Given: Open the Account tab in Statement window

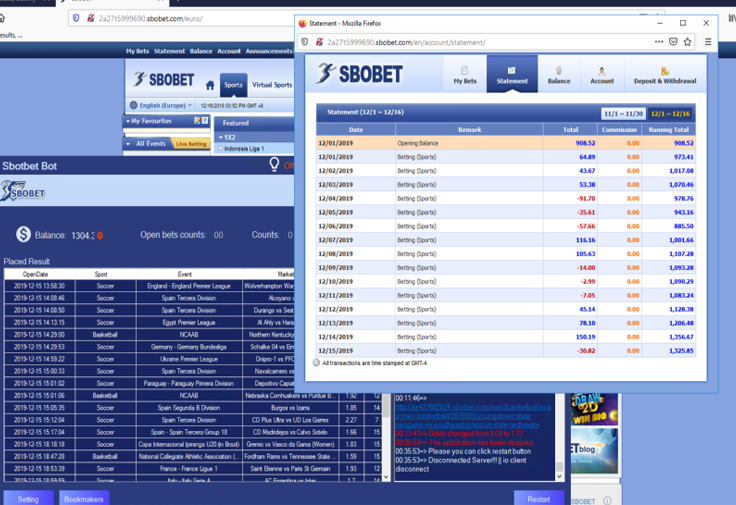Looking at the screenshot, I should [602, 74].
